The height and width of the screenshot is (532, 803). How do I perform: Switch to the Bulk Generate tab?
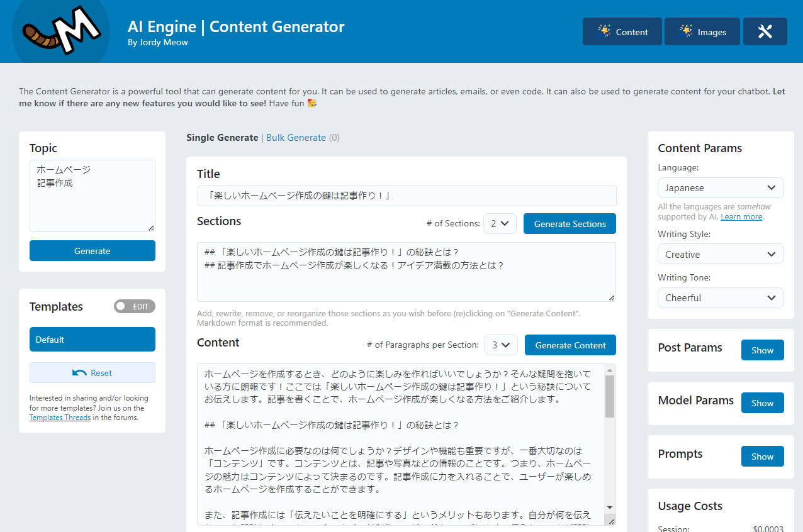pyautogui.click(x=296, y=137)
